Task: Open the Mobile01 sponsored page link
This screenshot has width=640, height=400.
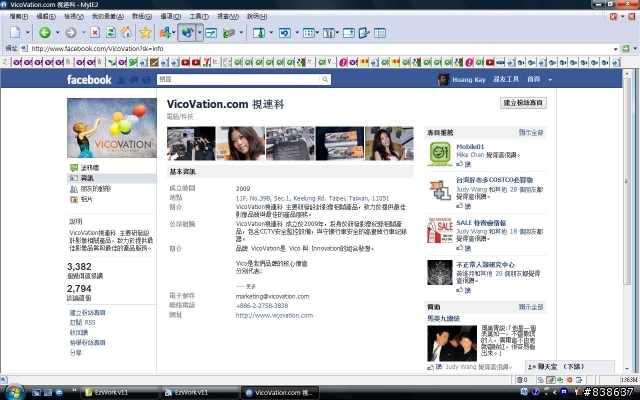Action: (x=470, y=147)
